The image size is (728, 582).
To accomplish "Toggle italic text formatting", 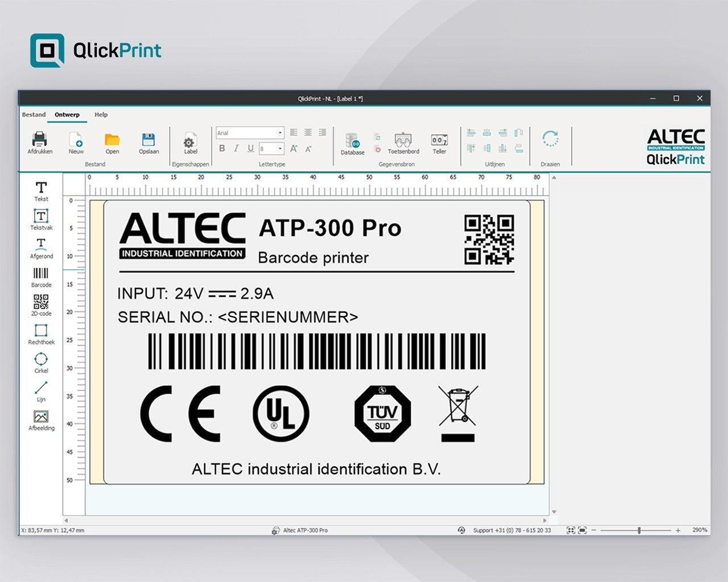I will [x=236, y=148].
